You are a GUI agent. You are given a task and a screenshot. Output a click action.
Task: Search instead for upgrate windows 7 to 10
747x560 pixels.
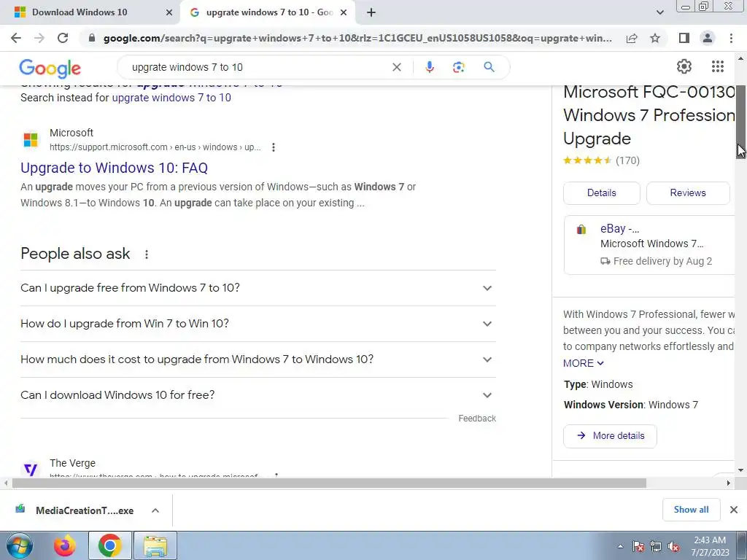[171, 98]
